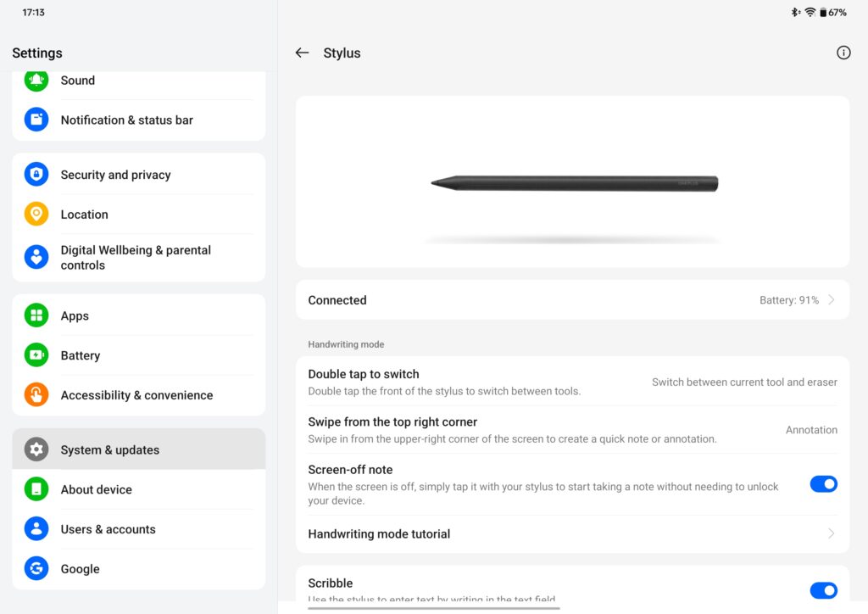Open the Handwriting mode tutorial chevron
This screenshot has width=868, height=614.
[x=831, y=533]
